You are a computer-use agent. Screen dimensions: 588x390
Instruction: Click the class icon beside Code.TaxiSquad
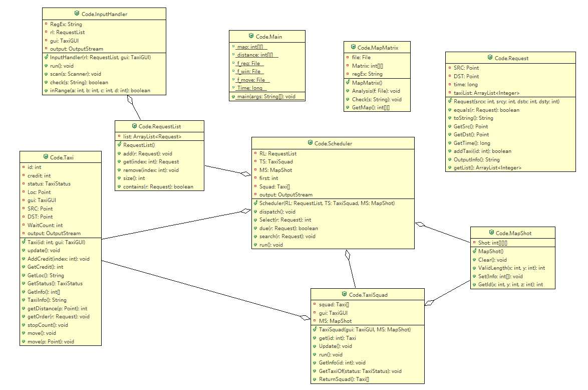(344, 294)
